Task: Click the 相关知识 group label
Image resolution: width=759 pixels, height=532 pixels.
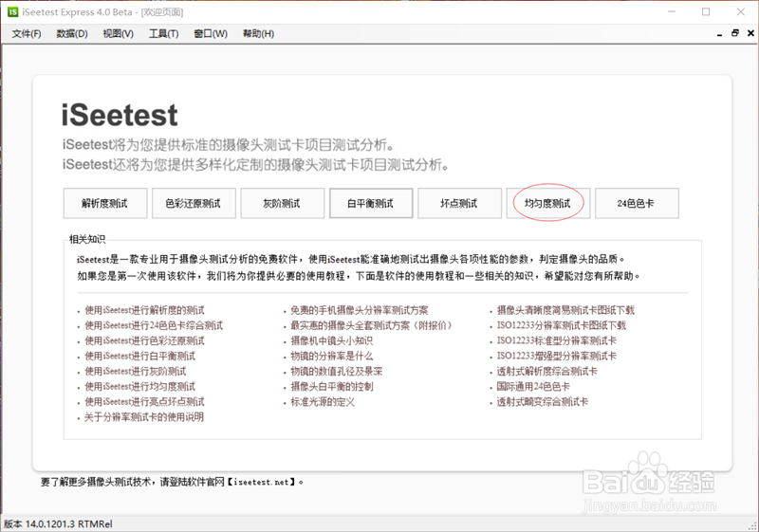Action: click(87, 239)
